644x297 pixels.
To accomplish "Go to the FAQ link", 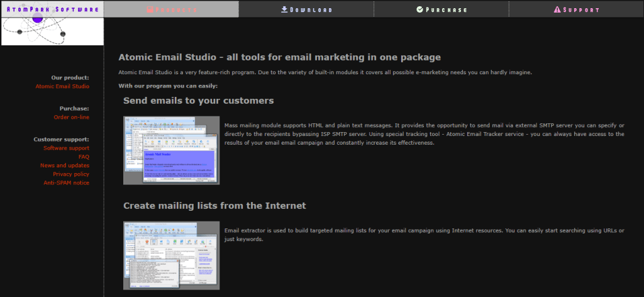I will click(x=84, y=157).
